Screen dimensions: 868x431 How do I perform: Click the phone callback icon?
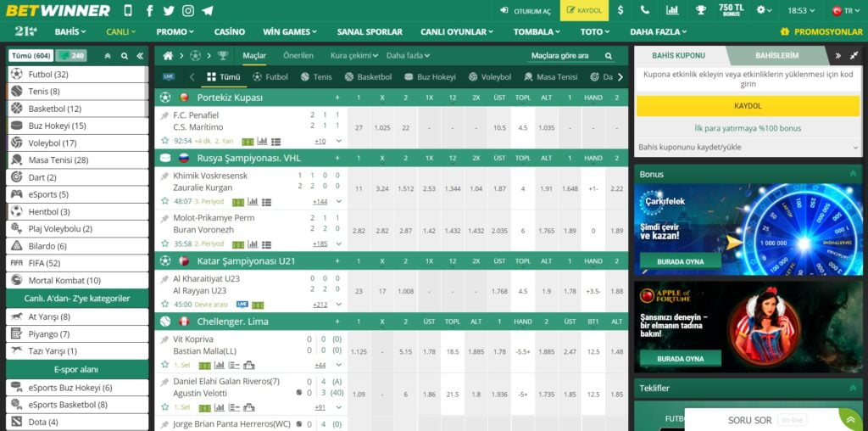pos(645,10)
